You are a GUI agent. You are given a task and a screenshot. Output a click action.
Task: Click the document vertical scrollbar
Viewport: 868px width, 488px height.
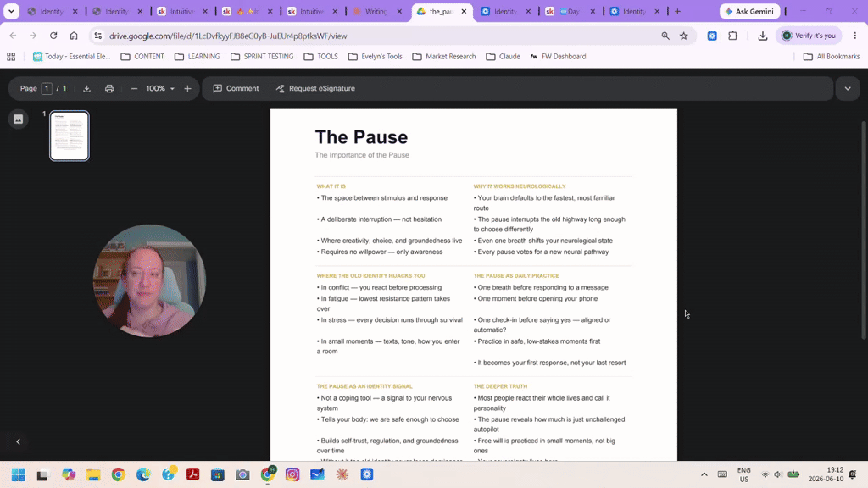[x=864, y=230]
